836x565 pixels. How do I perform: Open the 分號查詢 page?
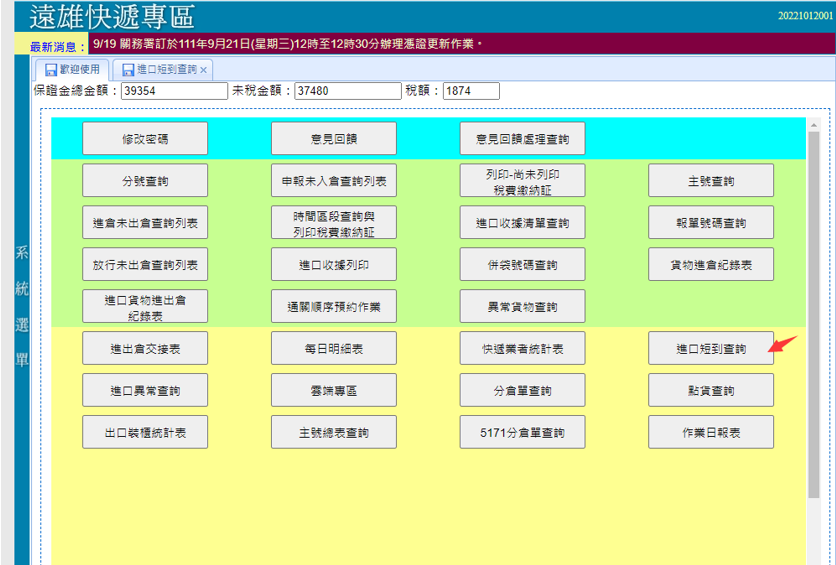coord(144,181)
